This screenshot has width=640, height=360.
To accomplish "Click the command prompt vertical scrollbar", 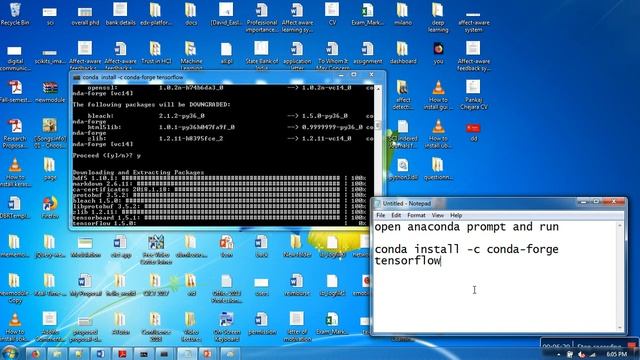I will (x=378, y=155).
